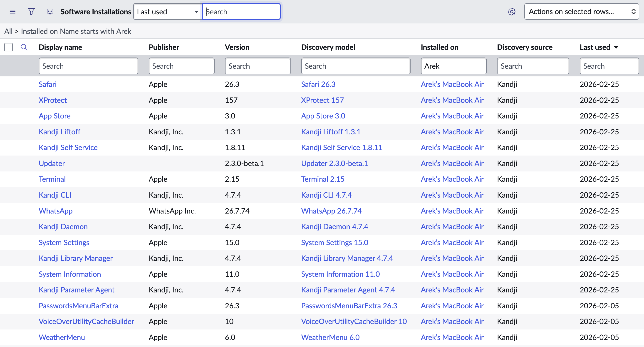Screen dimensions: 644x347
Task: Open Actions on selected rows dropdown
Action: 582,12
